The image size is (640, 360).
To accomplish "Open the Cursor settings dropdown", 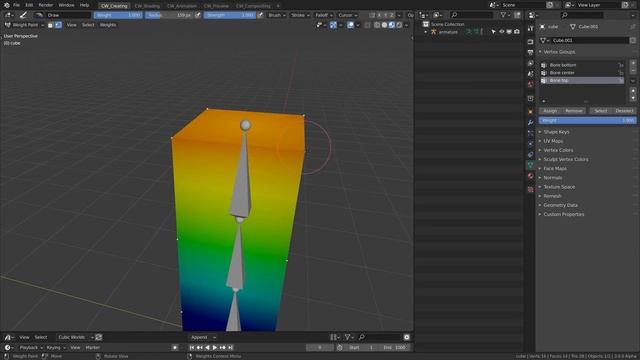I will [x=347, y=15].
